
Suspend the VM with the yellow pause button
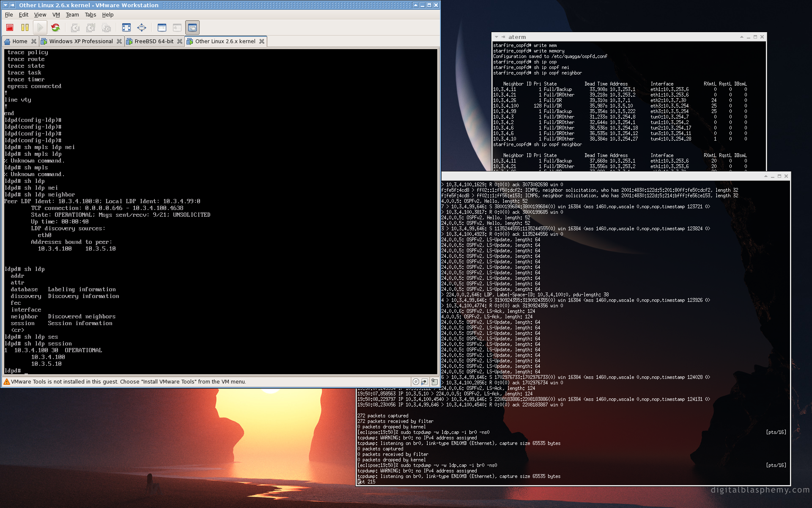tap(25, 28)
